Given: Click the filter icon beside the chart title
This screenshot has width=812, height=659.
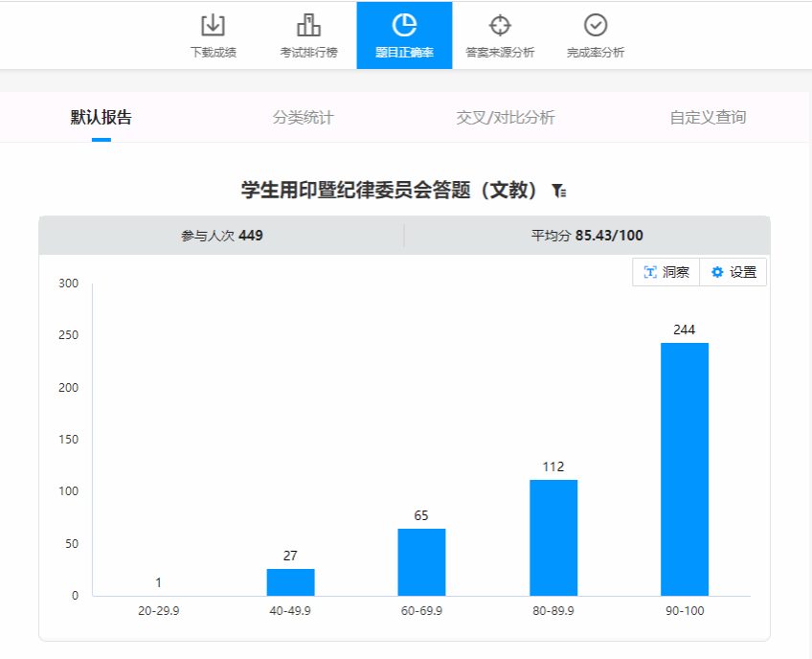Looking at the screenshot, I should [x=560, y=192].
